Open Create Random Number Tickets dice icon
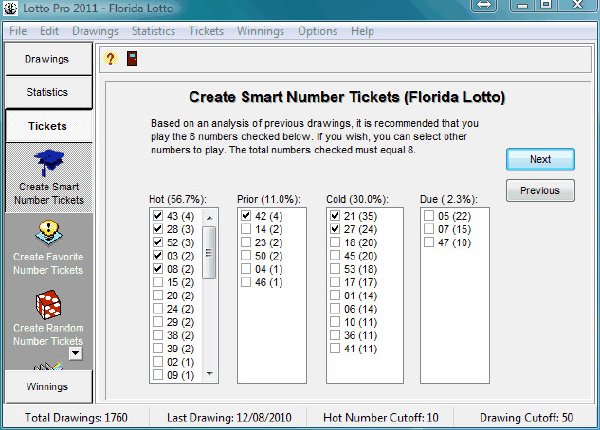600x430 pixels. point(48,305)
